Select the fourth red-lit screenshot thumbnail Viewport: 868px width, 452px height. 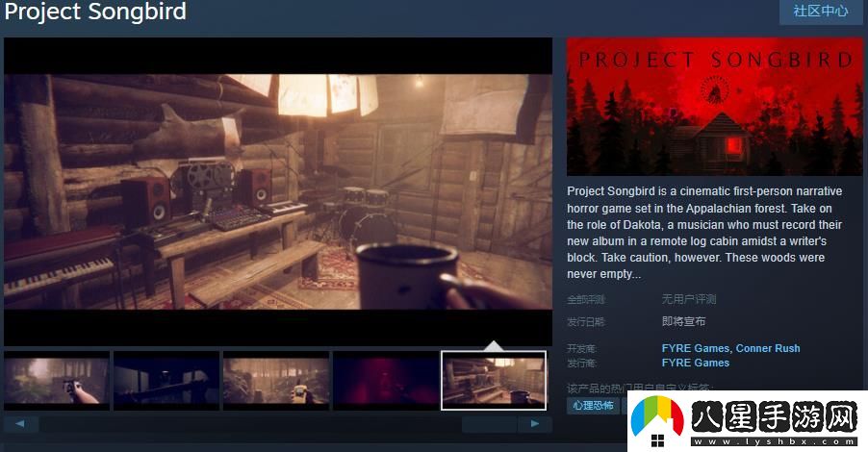385,381
